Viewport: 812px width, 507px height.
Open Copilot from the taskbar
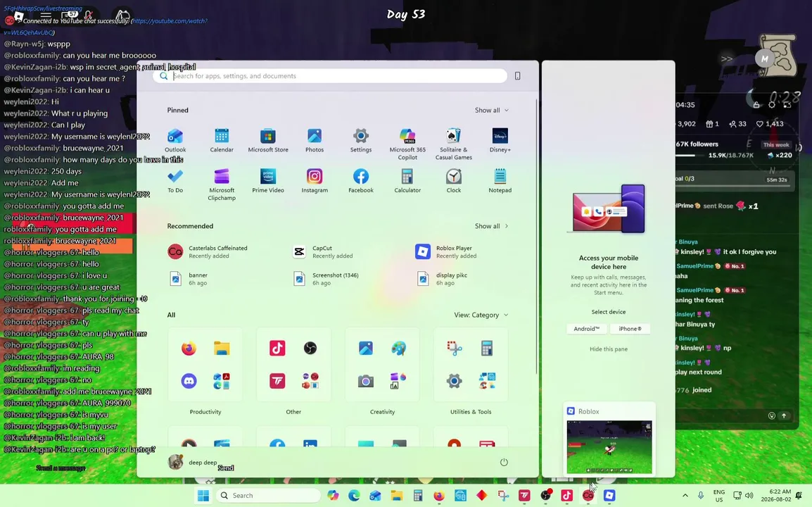tap(333, 496)
